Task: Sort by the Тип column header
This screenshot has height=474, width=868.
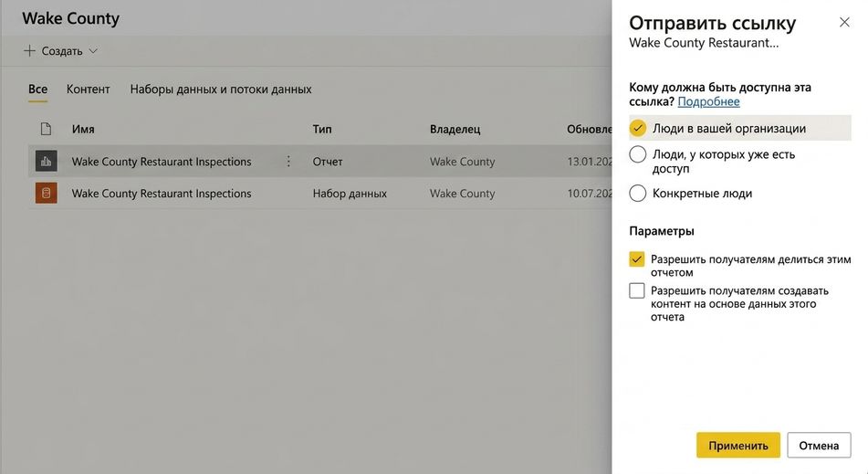Action: click(322, 129)
